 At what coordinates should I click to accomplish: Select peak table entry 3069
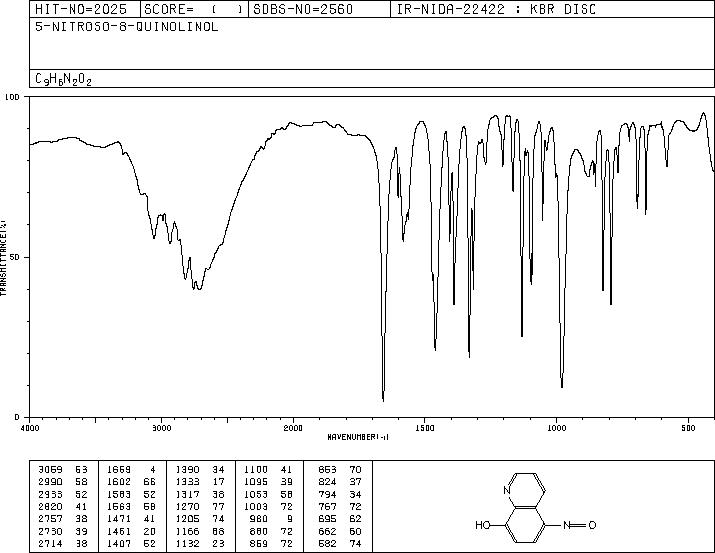point(62,470)
